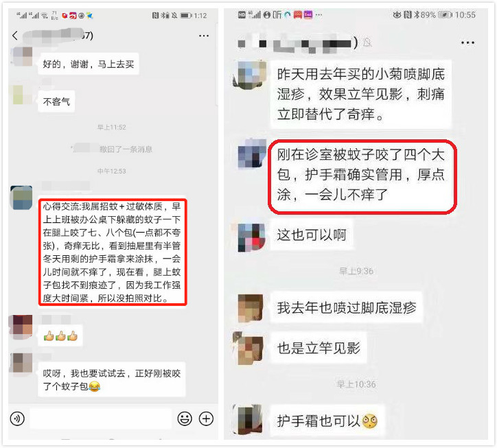Tap the plus icon for more attachments

point(206,418)
